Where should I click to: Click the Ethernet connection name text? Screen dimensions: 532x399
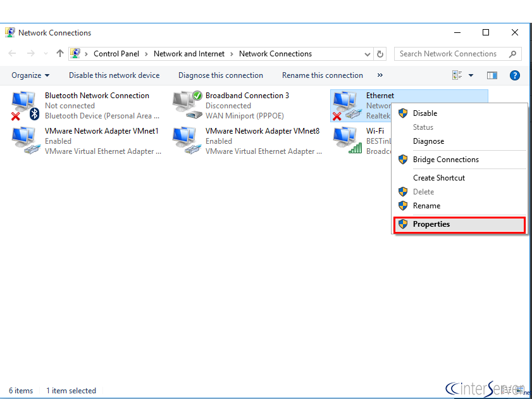tap(380, 96)
